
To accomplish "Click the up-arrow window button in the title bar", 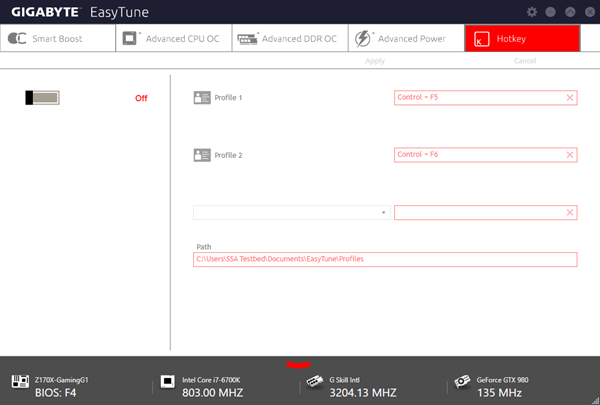I will click(x=570, y=12).
